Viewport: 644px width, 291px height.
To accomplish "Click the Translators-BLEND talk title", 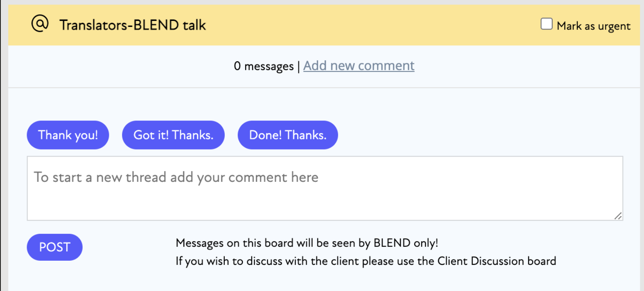I will click(133, 25).
